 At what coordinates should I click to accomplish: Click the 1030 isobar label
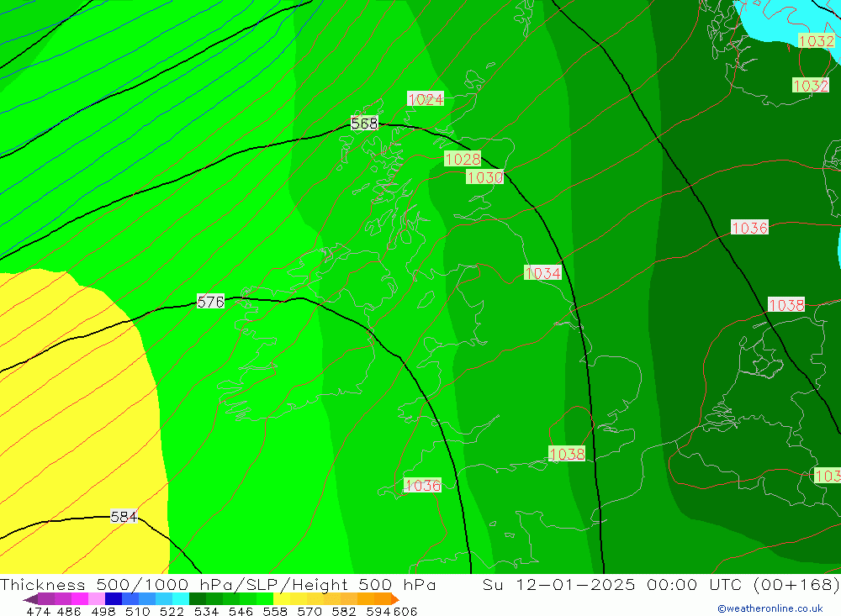(x=484, y=177)
